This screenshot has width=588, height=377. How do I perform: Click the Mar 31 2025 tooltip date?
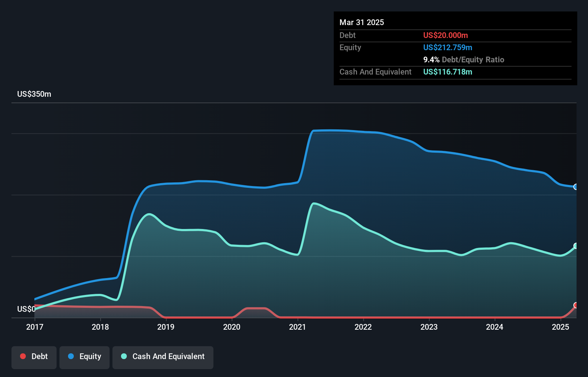[x=362, y=22]
